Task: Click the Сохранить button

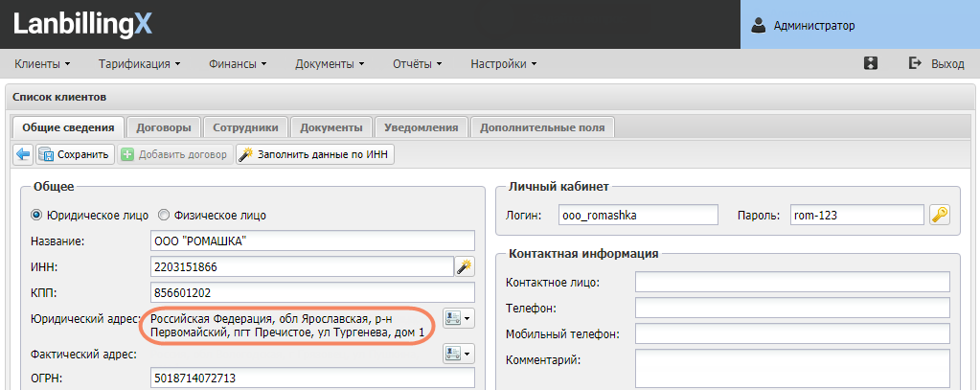Action: point(76,154)
